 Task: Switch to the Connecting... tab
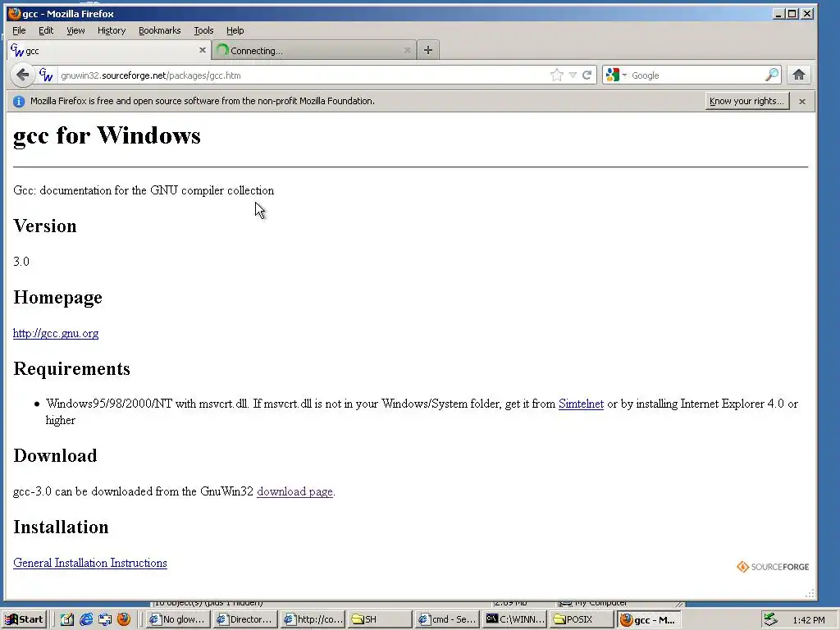click(314, 50)
